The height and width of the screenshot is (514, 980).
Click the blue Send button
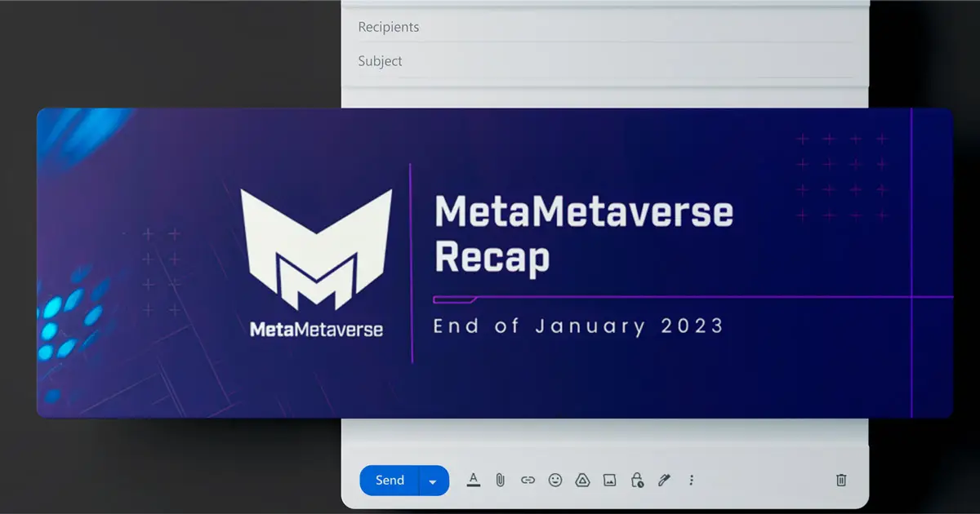[x=390, y=481]
